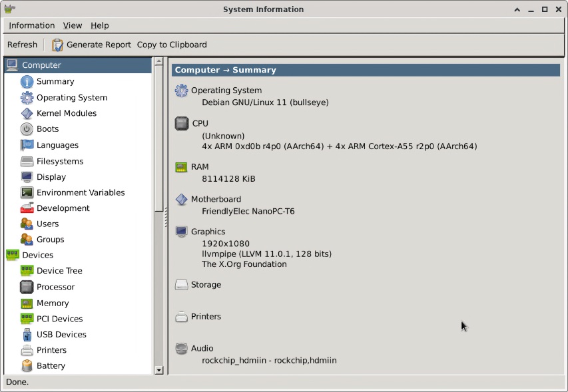Click sidebar scrollbar down arrow
This screenshot has width=568, height=392.
point(158,370)
